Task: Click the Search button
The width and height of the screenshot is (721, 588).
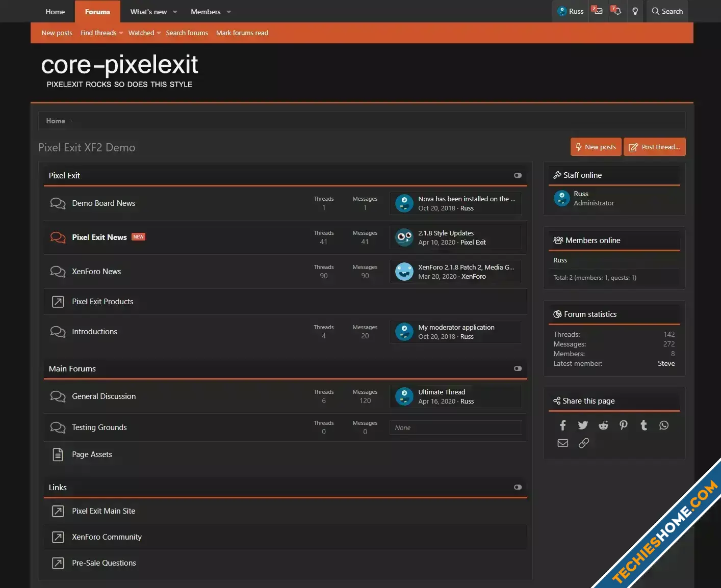Action: 667,11
